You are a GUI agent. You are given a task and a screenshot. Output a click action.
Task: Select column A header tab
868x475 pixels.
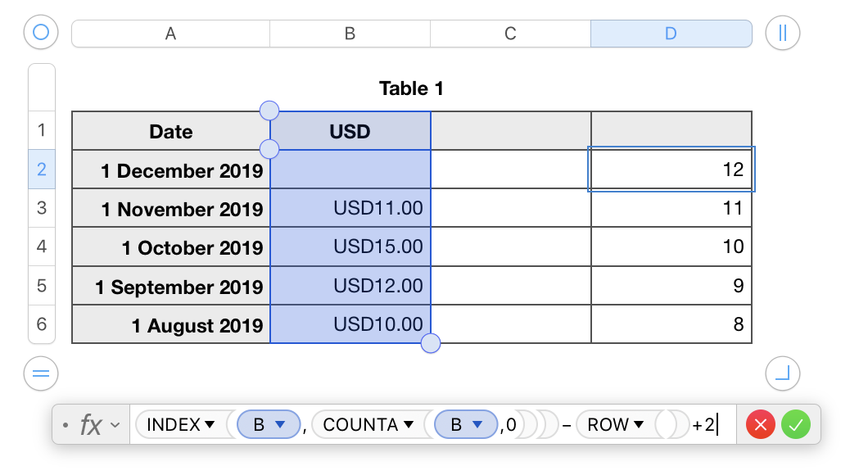(x=170, y=34)
